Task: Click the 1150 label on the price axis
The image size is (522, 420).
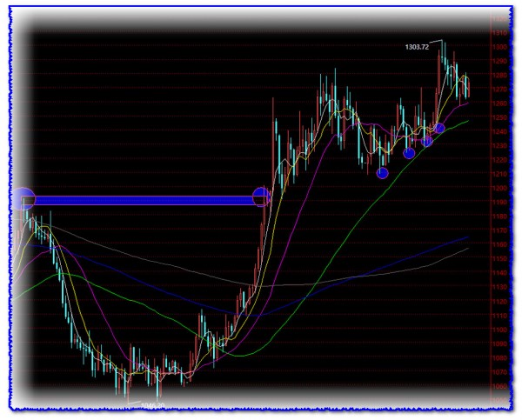Action: 499,258
